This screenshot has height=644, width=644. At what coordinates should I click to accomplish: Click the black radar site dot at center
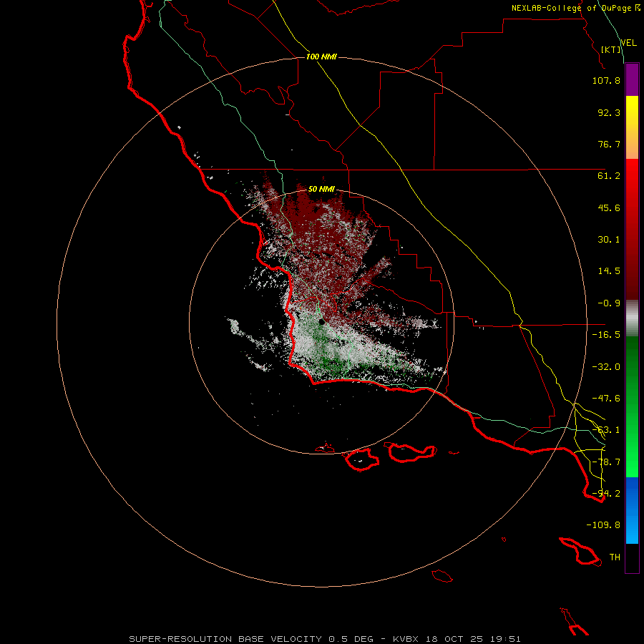coord(322,322)
